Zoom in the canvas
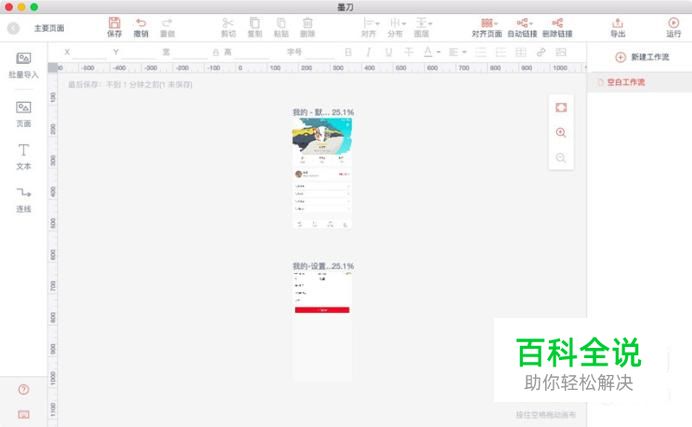Viewport: 692px width, 427px height. tap(561, 132)
